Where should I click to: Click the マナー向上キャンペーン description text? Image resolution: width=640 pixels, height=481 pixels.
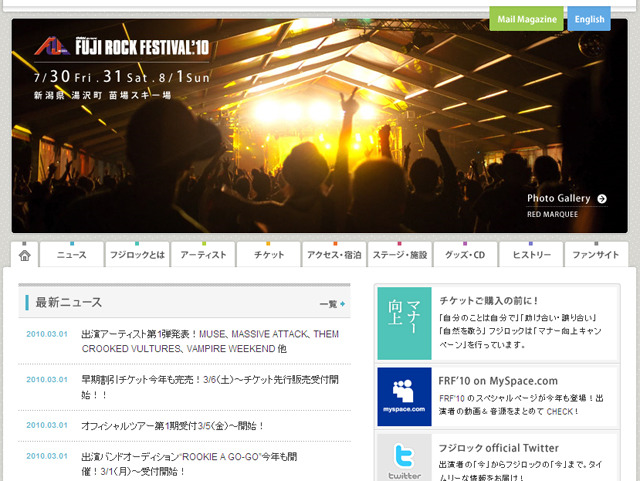tap(520, 331)
